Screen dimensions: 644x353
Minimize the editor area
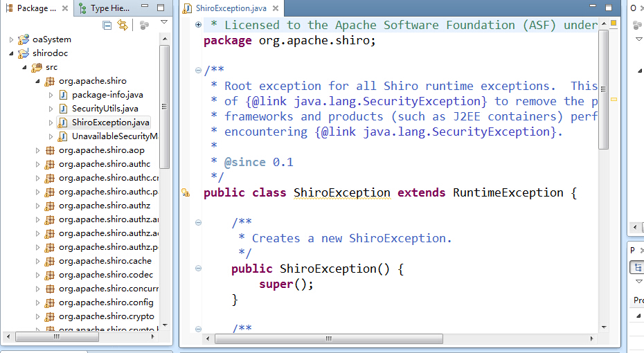point(592,6)
